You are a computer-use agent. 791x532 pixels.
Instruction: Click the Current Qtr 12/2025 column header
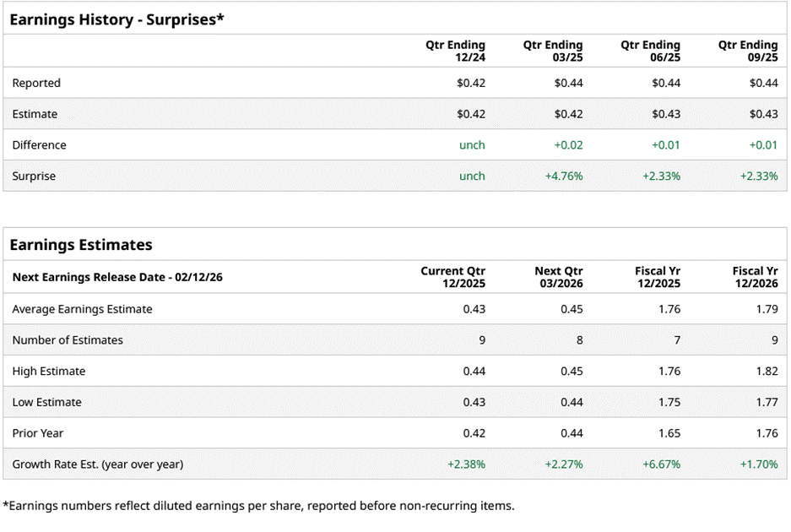(453, 277)
